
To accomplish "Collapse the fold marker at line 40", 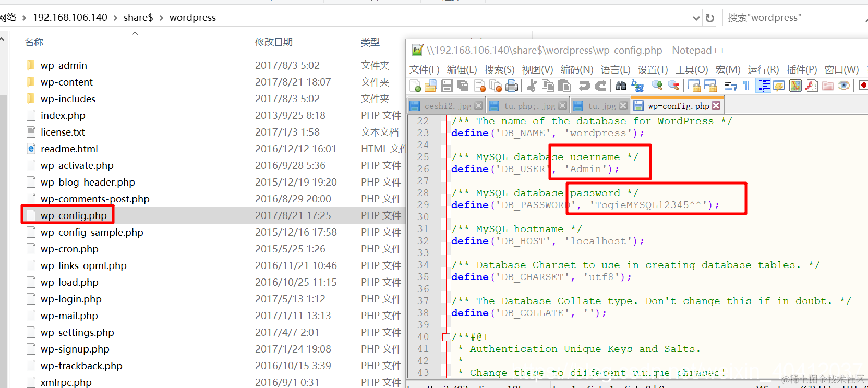I will click(x=446, y=337).
